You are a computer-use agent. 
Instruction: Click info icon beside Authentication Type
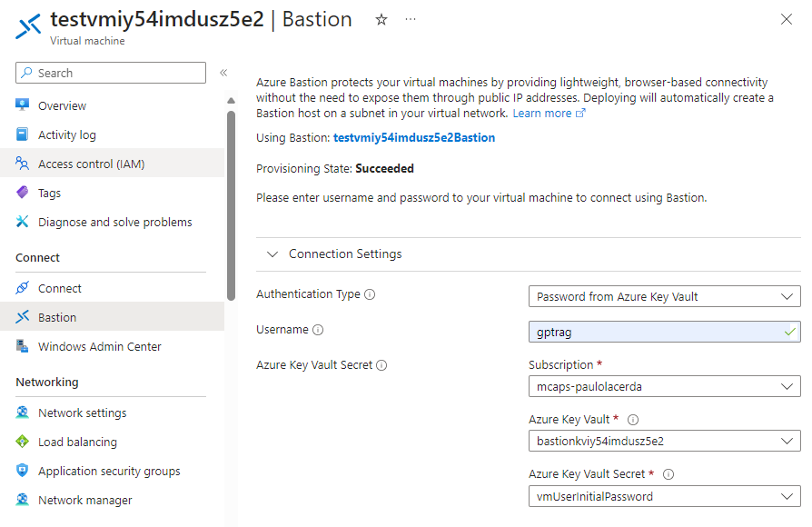(x=370, y=294)
